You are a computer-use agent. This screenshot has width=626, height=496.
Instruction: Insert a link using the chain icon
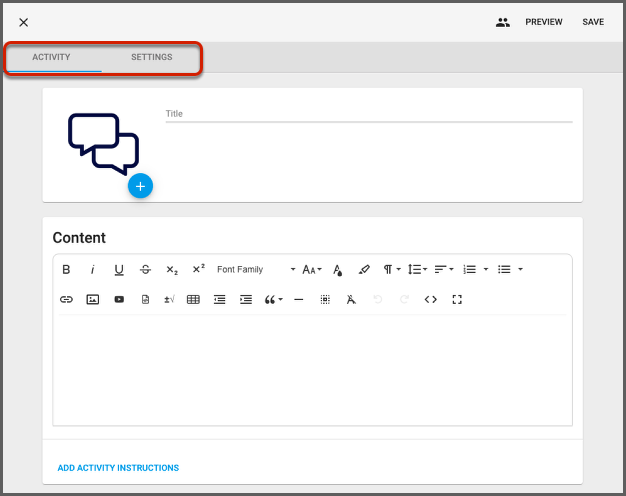(67, 299)
